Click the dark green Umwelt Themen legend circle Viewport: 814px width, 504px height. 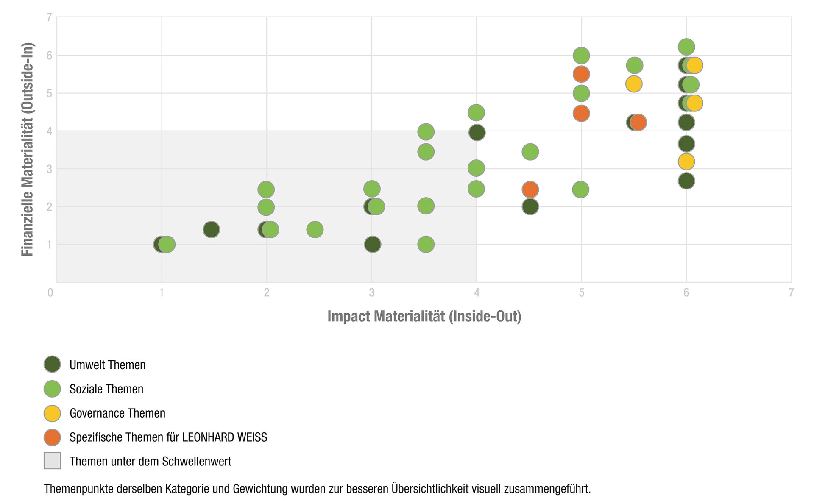click(52, 365)
